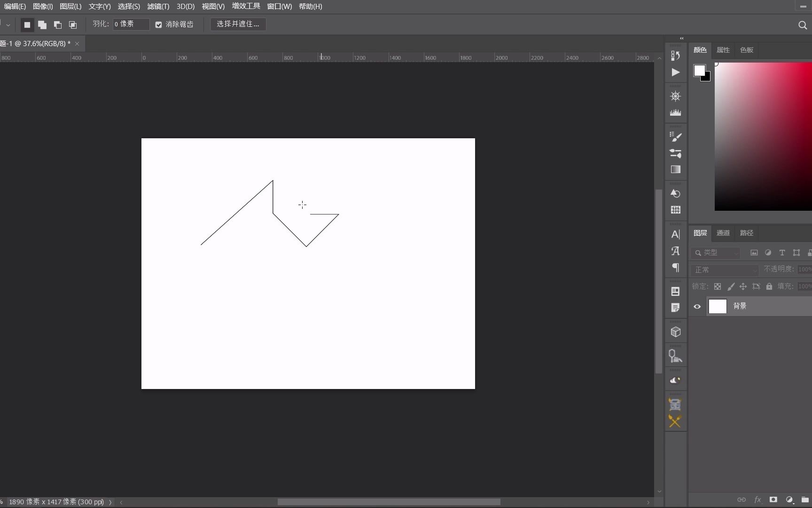Viewport: 812px width, 508px height.
Task: Open the Shapes panel icon
Action: coord(675,194)
